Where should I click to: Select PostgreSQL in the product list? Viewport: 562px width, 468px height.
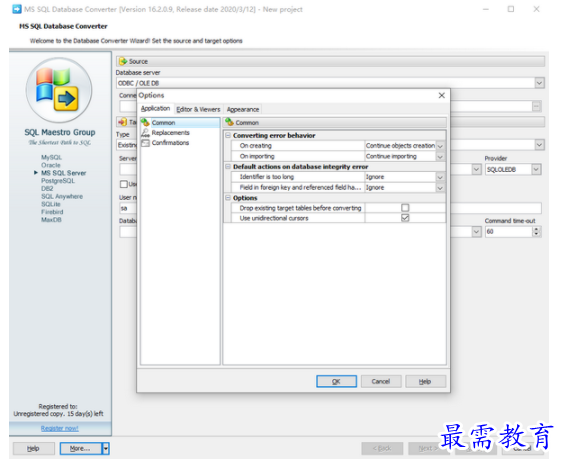(x=58, y=181)
